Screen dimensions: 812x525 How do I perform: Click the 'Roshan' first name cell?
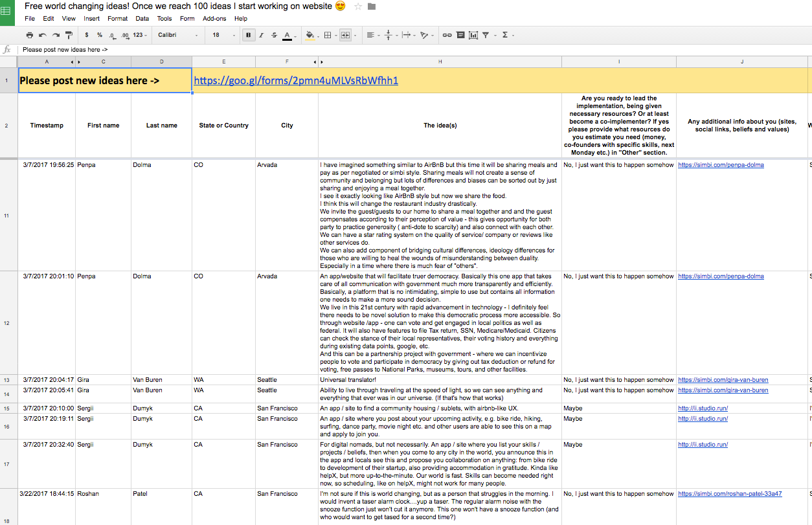(x=103, y=506)
